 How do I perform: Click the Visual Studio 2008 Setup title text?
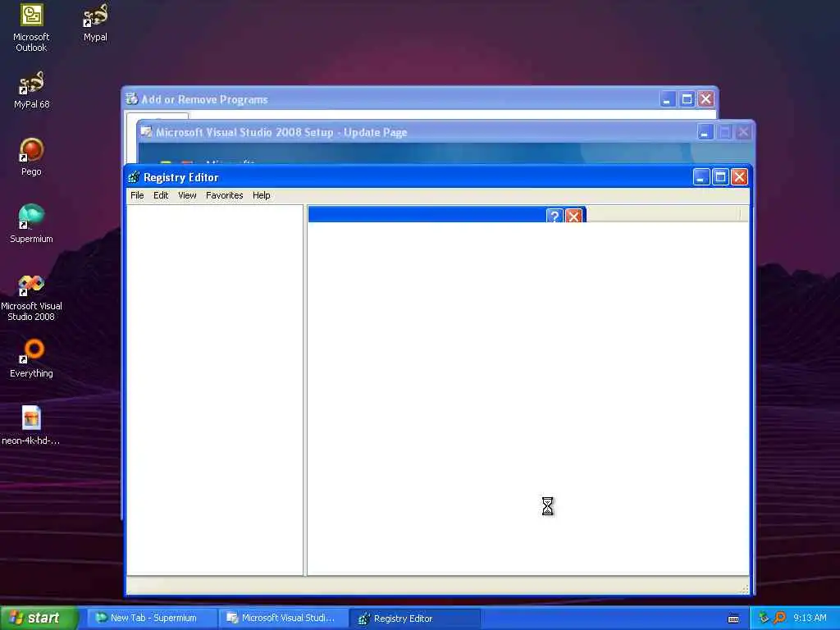[x=281, y=132]
